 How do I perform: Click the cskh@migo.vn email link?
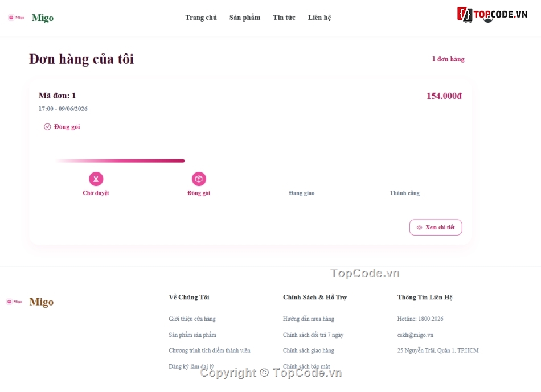click(x=415, y=335)
